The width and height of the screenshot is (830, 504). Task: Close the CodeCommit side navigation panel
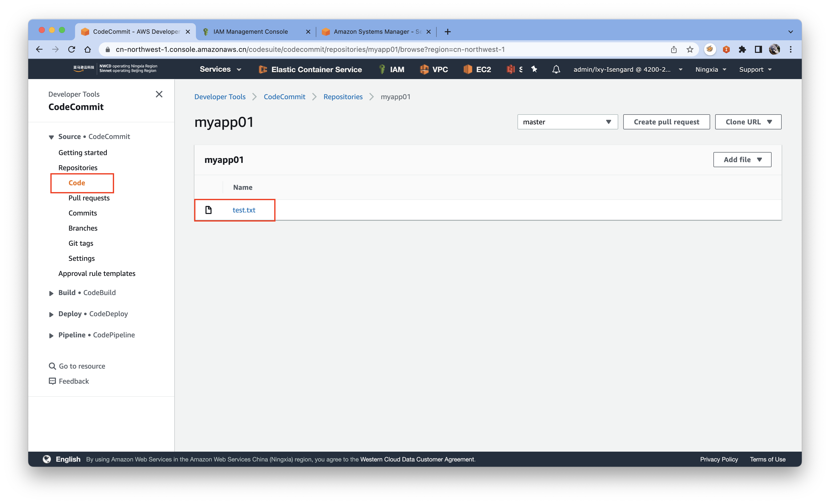[159, 94]
